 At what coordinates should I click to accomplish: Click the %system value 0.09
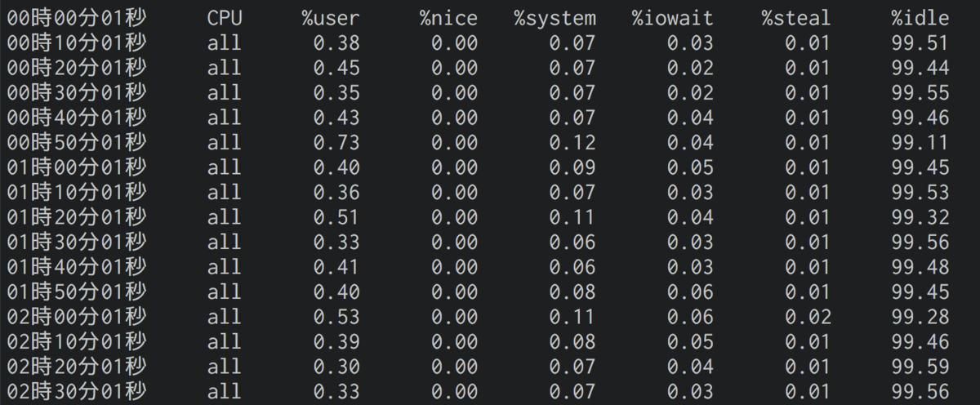[572, 168]
